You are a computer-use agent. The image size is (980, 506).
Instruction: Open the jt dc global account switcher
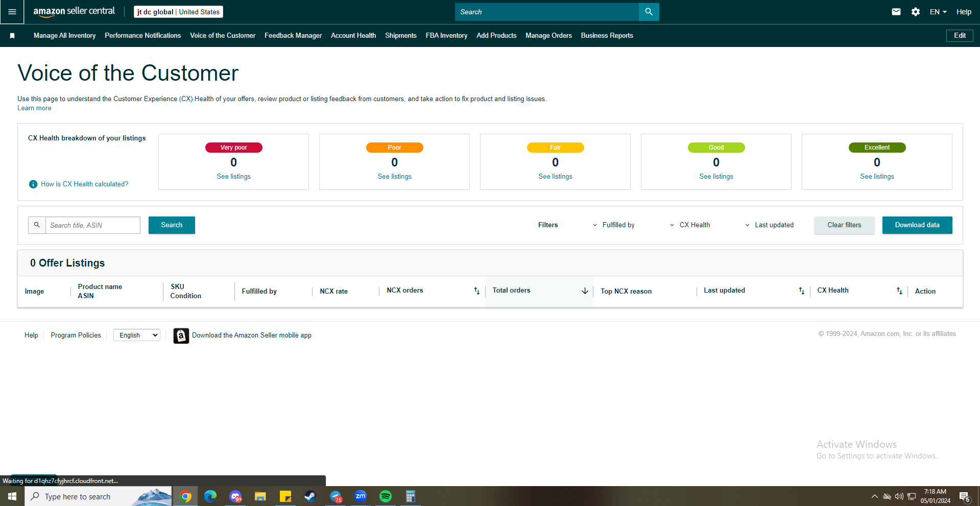178,12
